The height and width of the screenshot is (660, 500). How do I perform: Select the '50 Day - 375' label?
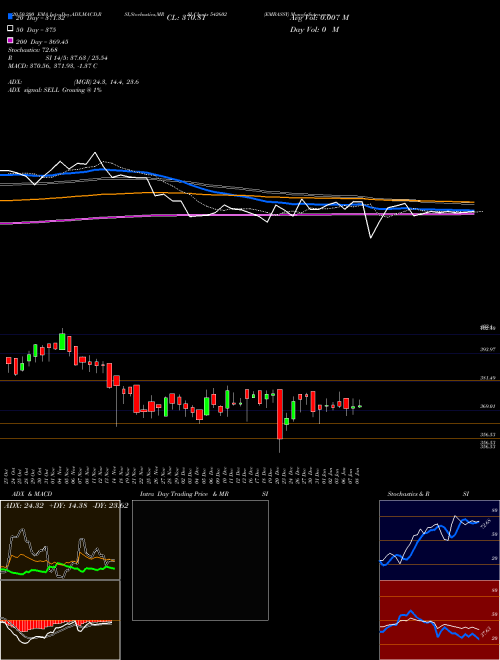click(36, 30)
